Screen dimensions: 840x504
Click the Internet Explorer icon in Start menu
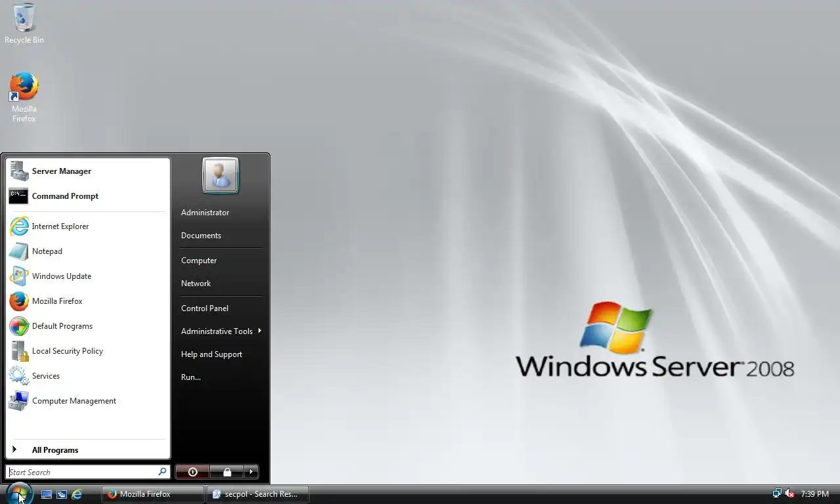coord(19,226)
